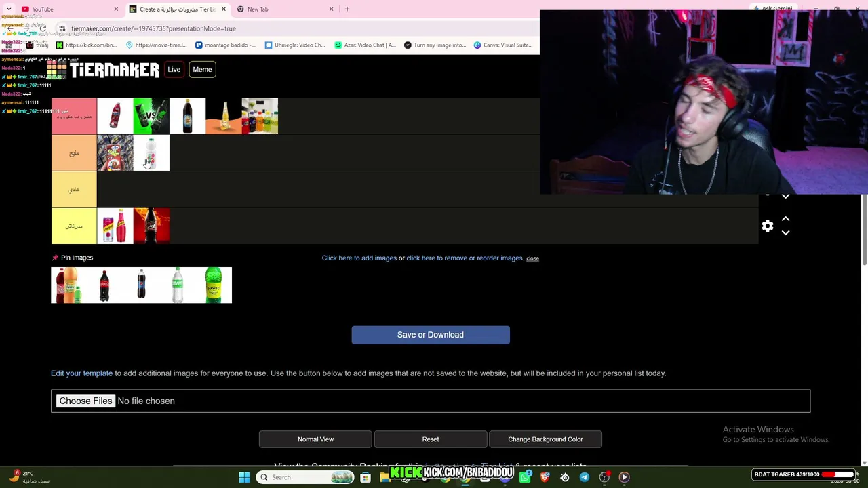Viewport: 868px width, 488px height.
Task: Close the New Tab tab
Action: (x=331, y=9)
